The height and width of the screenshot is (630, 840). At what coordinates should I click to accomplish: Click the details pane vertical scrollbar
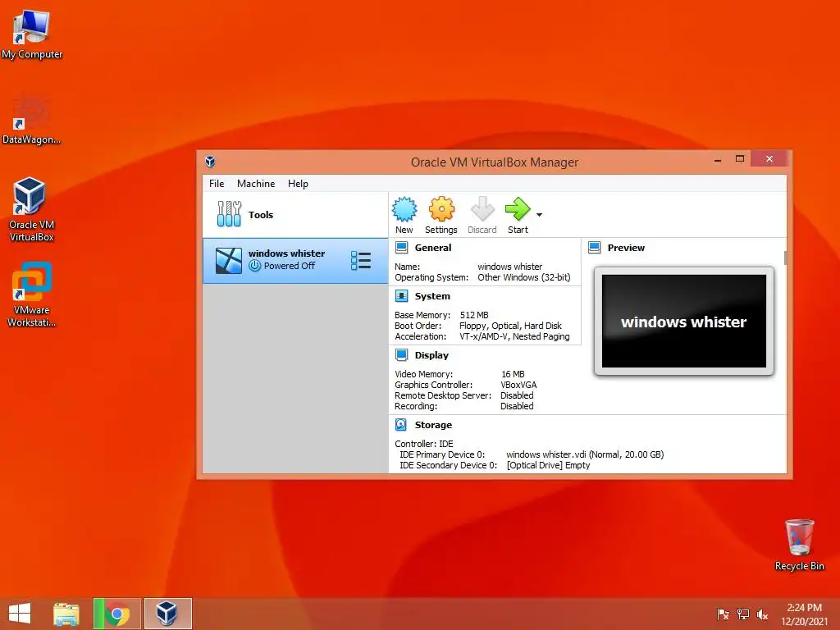point(785,257)
